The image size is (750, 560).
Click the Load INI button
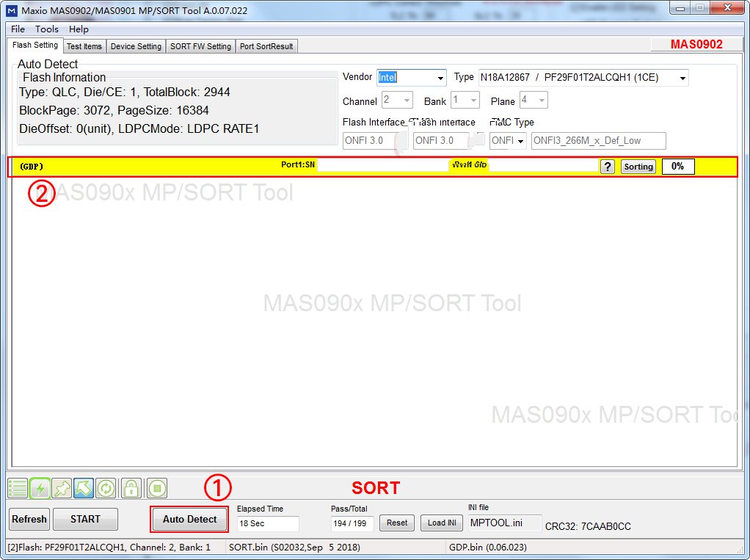click(441, 523)
